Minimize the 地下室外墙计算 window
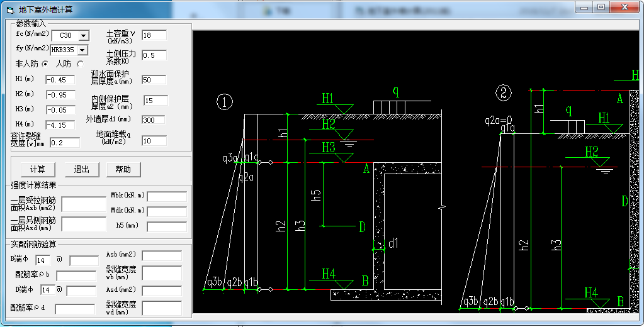 (584, 8)
